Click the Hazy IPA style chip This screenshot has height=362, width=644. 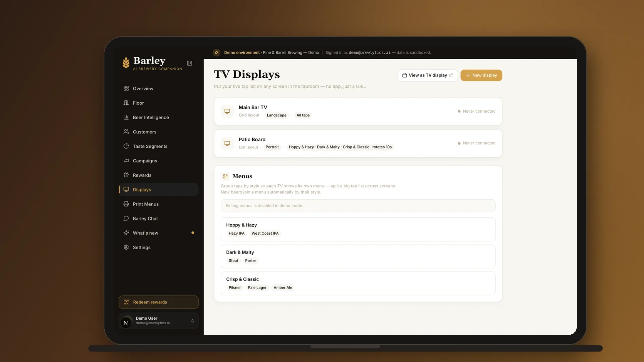coord(236,233)
